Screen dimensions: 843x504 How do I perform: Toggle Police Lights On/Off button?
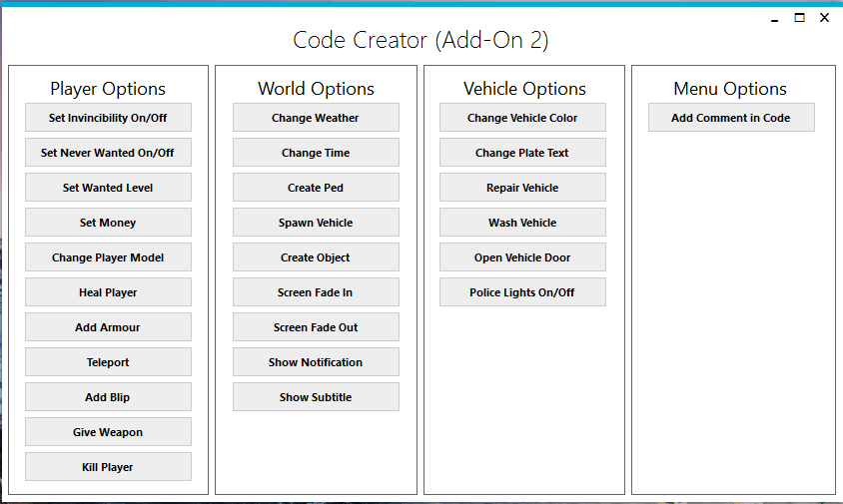coord(522,292)
